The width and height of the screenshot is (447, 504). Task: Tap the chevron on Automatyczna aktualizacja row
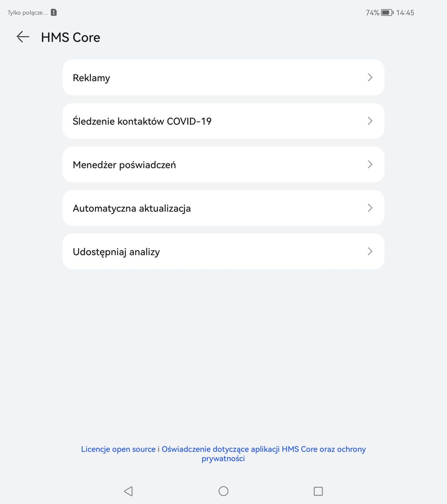pyautogui.click(x=370, y=208)
